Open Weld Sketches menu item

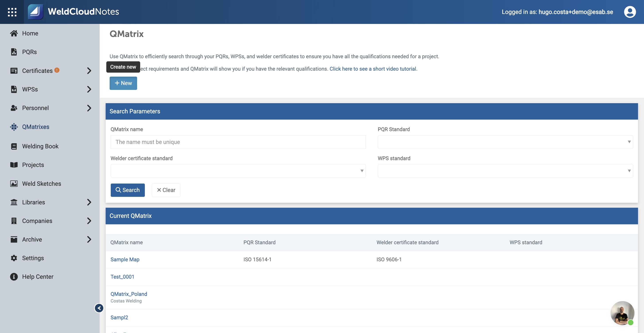pyautogui.click(x=41, y=184)
